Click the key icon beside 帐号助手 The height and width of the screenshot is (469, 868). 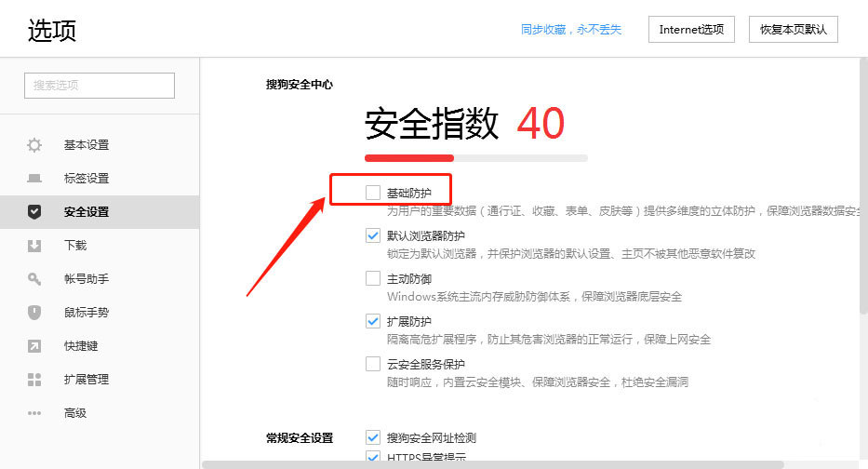tap(34, 278)
